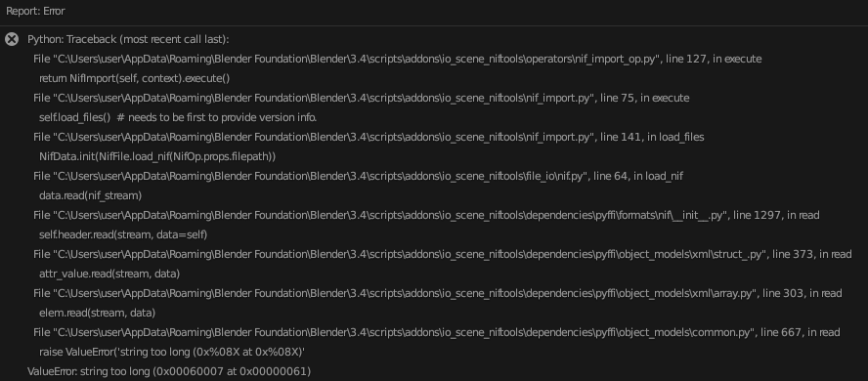Click the file_io\nif.py line 64 path
The height and width of the screenshot is (381, 868).
click(x=358, y=177)
